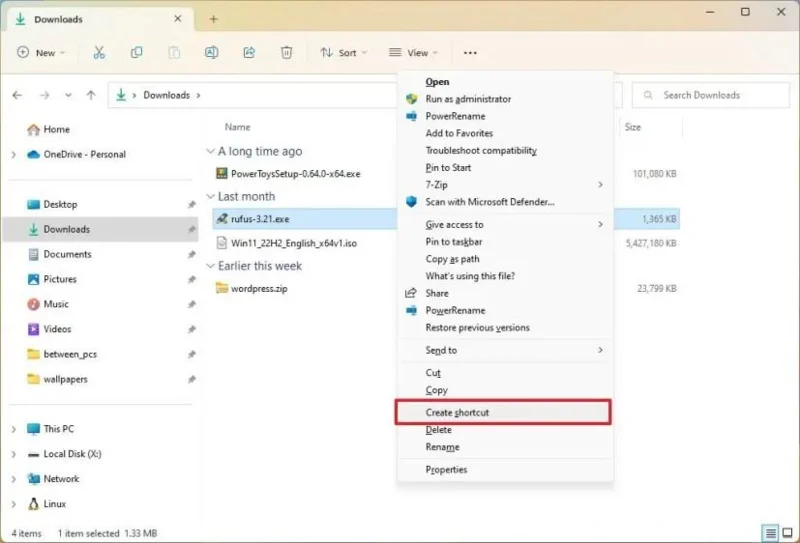Screen dimensions: 800x543
Task: Open the New dropdown menu
Action: click(x=41, y=53)
